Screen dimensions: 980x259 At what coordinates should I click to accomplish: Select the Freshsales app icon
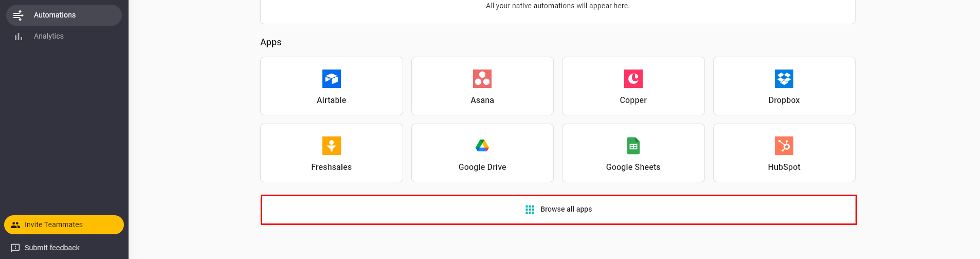pyautogui.click(x=332, y=146)
